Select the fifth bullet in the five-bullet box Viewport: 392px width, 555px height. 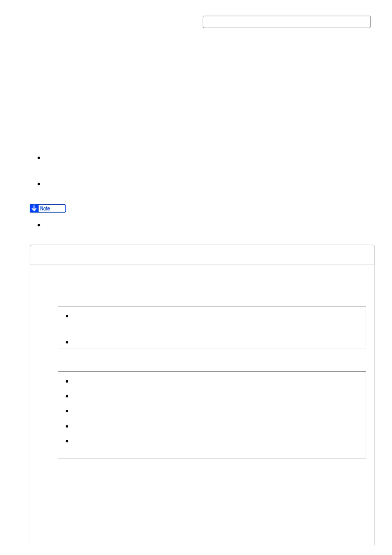pos(67,441)
